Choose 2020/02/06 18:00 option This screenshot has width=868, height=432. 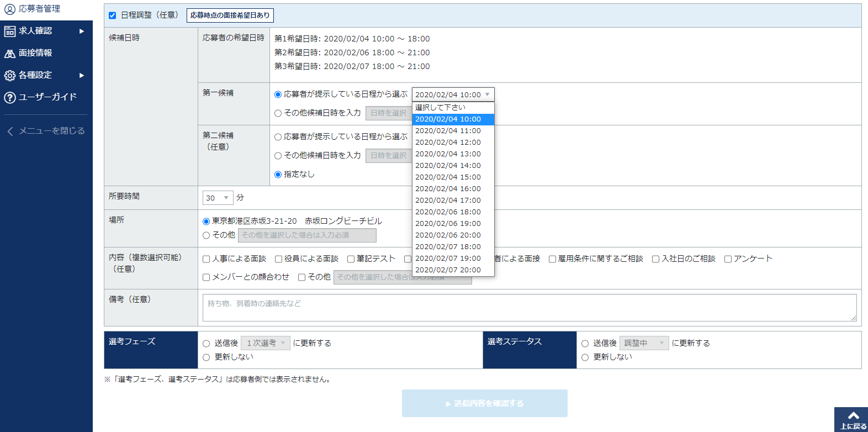pyautogui.click(x=453, y=212)
